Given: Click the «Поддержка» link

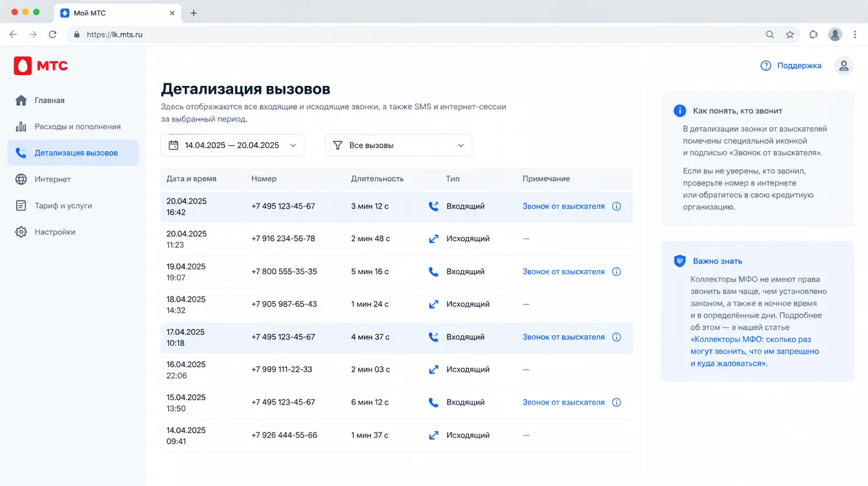Looking at the screenshot, I should point(800,65).
